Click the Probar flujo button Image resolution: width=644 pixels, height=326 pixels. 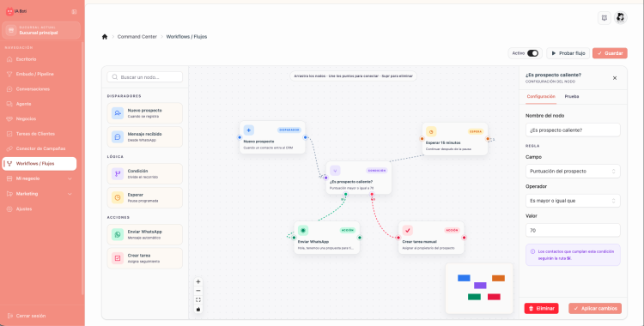568,53
